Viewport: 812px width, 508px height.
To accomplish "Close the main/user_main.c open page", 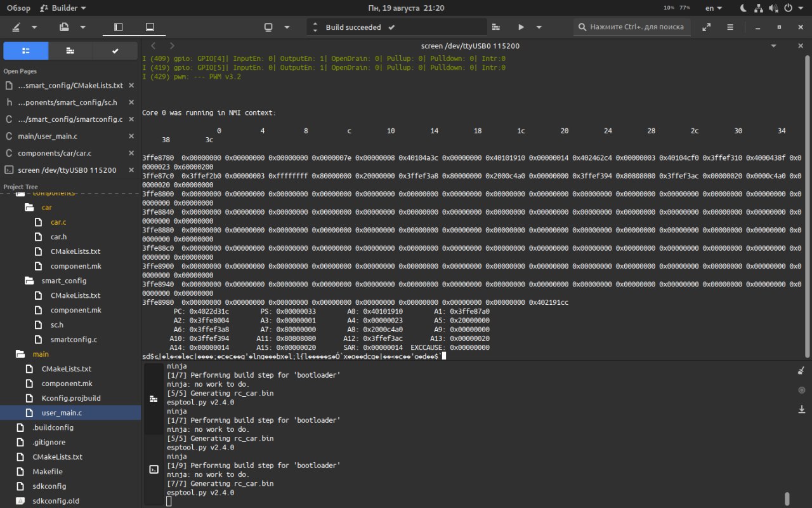I will (x=131, y=136).
